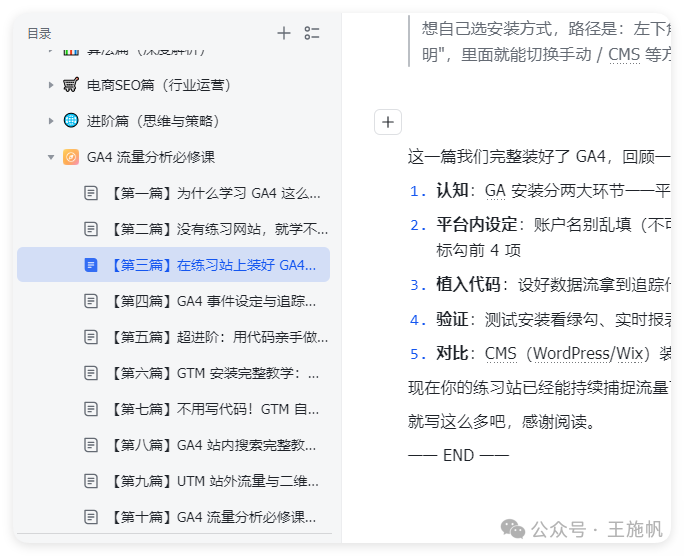Click document icon of 【第七篇】
The image size is (684, 556).
91,409
